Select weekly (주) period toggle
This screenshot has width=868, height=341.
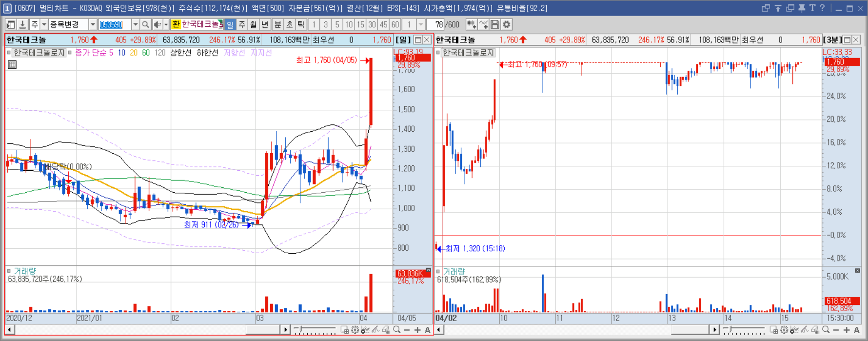click(242, 24)
